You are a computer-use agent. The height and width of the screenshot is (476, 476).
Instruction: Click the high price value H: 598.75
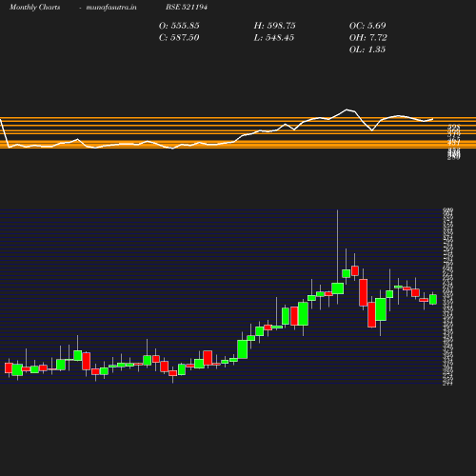click(x=274, y=26)
